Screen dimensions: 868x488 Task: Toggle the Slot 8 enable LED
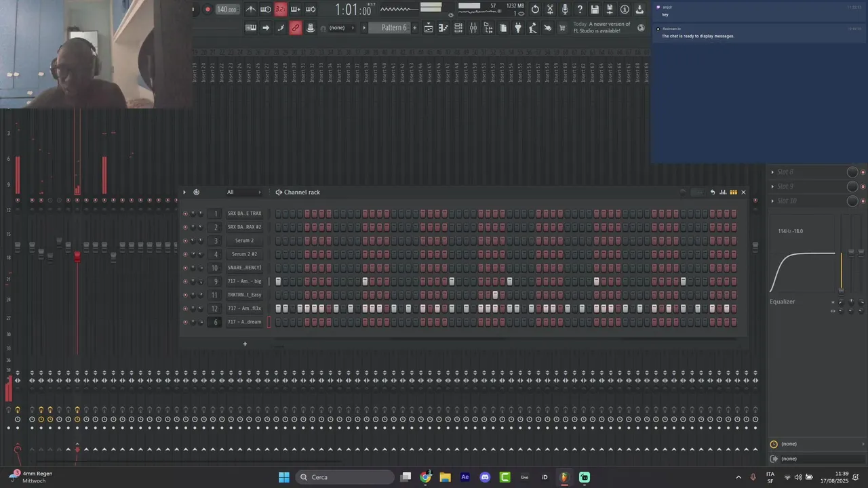[863, 172]
